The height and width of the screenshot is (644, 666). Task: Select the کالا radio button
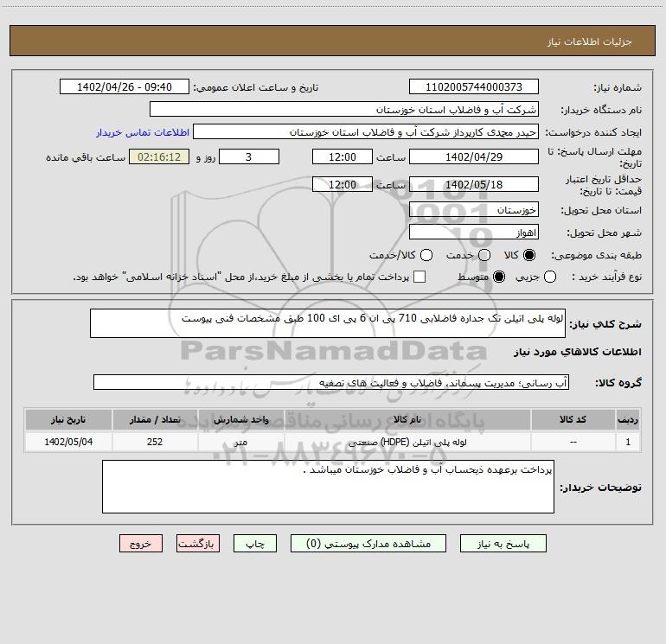[x=529, y=255]
